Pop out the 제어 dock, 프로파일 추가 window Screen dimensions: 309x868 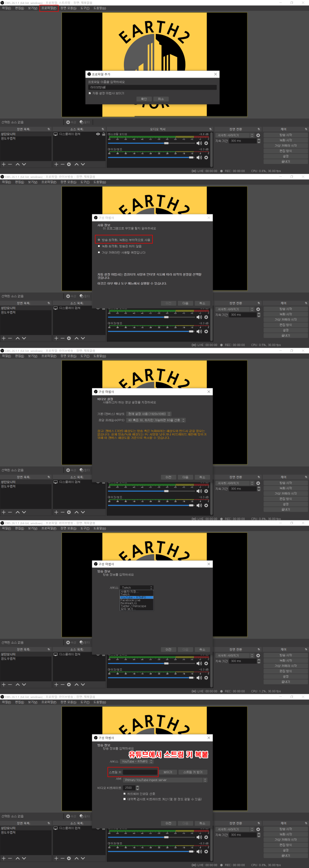coord(306,129)
